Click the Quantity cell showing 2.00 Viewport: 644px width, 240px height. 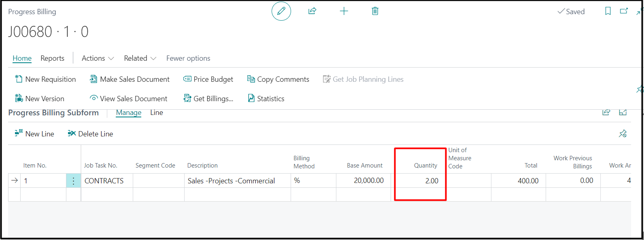(x=419, y=181)
